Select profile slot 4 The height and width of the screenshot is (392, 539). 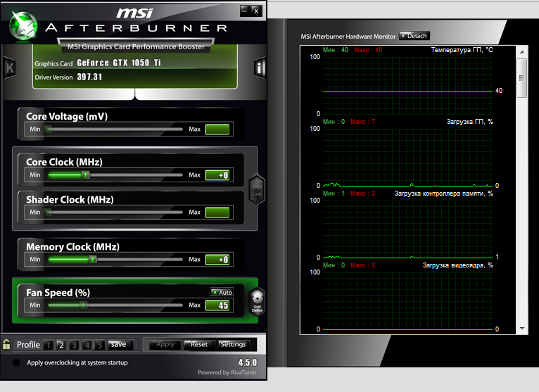click(x=87, y=345)
